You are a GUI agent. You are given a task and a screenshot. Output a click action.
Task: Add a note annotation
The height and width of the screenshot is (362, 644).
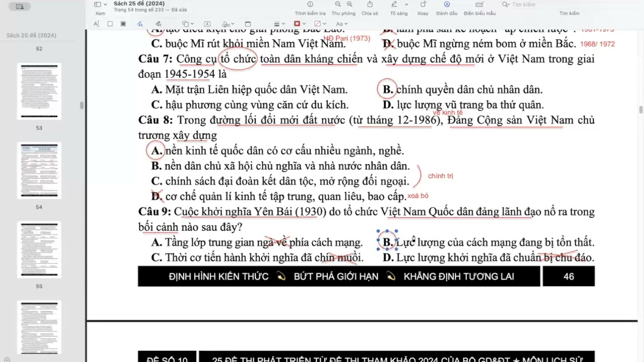(248, 24)
